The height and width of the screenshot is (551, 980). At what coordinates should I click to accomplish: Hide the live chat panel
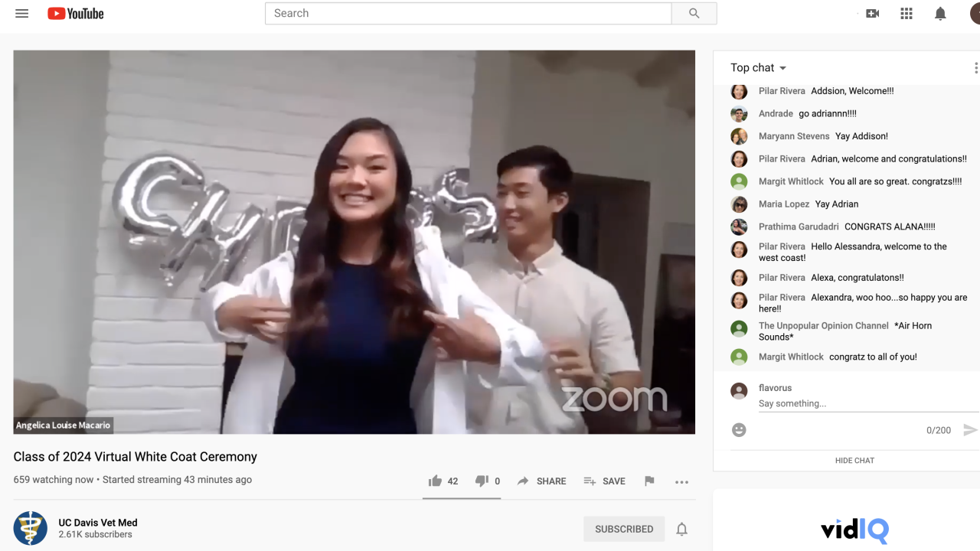[x=854, y=461]
